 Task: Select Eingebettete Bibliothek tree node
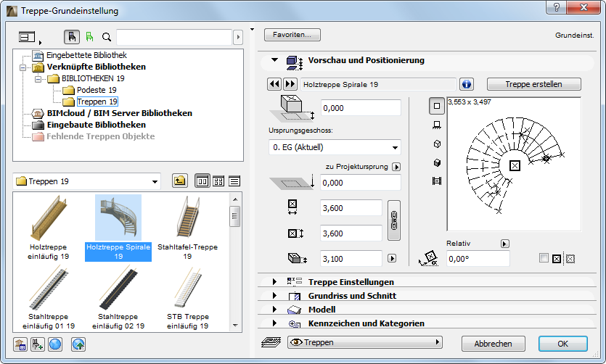(x=86, y=55)
